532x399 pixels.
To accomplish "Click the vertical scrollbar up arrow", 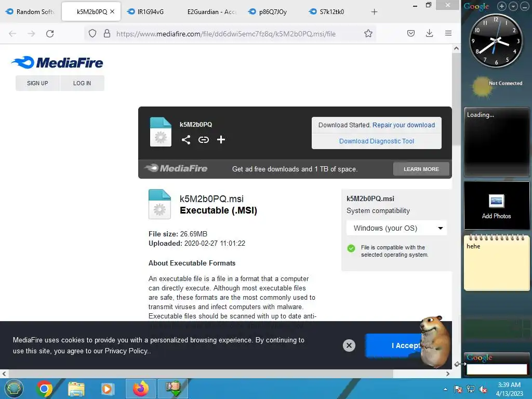I will point(456,48).
